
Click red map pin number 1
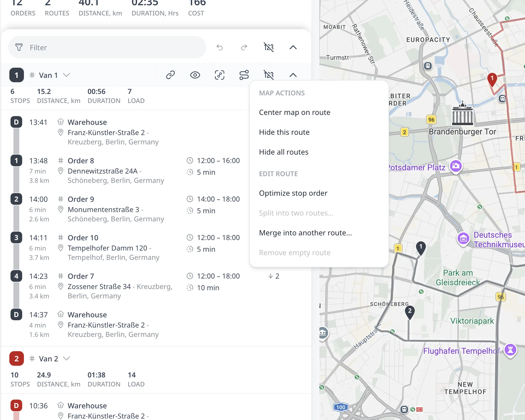coord(492,80)
